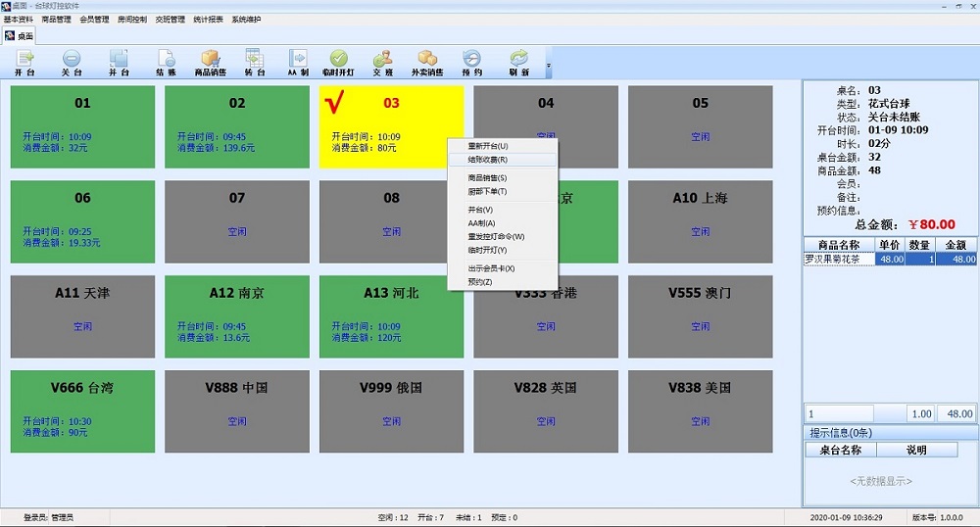
Task: Choose 并台(V) in the context menu
Action: pyautogui.click(x=503, y=210)
